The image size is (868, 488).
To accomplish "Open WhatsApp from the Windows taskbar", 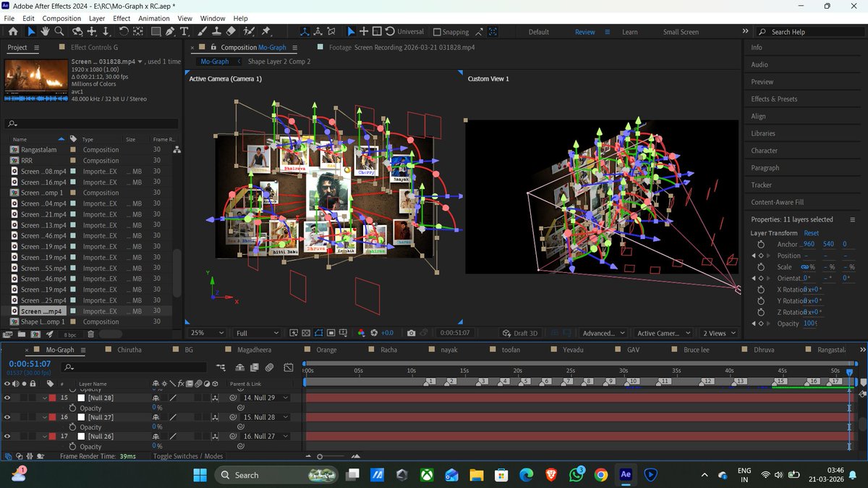I will pos(576,475).
